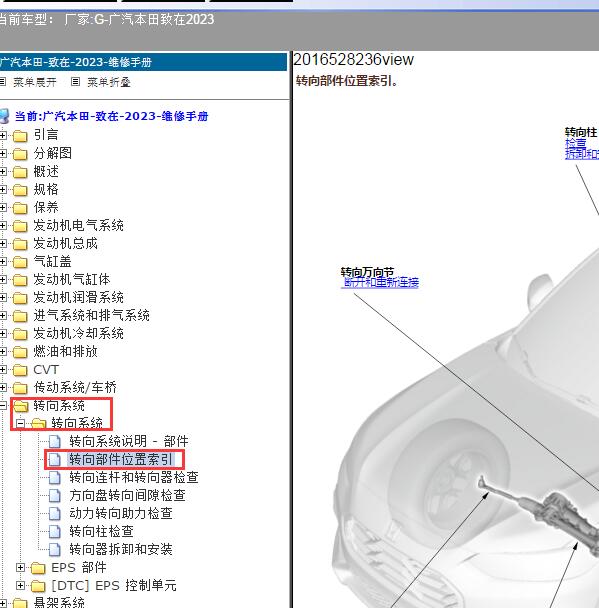The height and width of the screenshot is (608, 599).
Task: Click the 转向万向节 diagram label
Action: (x=367, y=272)
